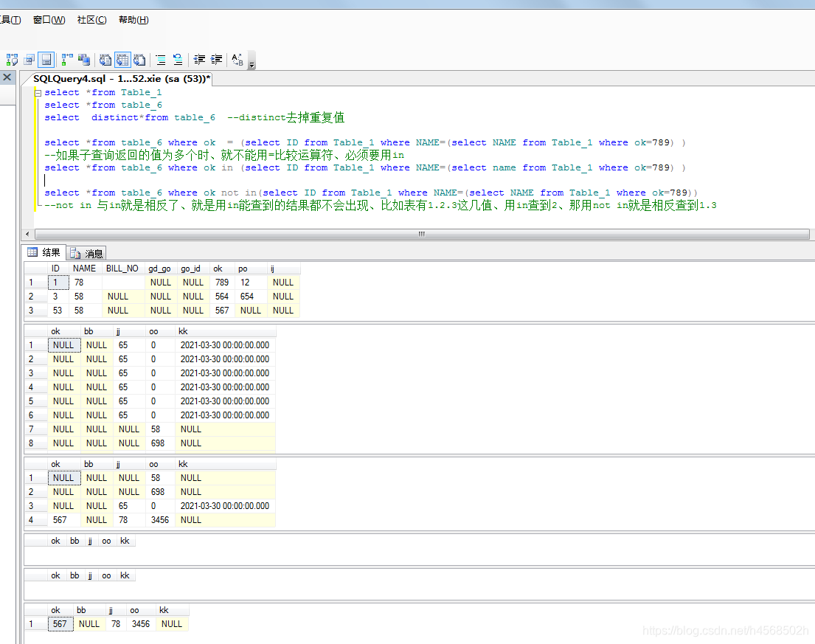The width and height of the screenshot is (815, 644).
Task: Click the Specify Template Parameter Values icon
Action: click(x=237, y=60)
